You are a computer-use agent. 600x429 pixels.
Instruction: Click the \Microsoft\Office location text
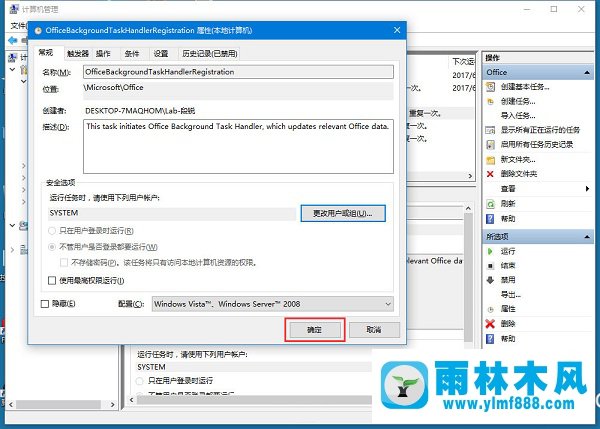click(x=114, y=87)
